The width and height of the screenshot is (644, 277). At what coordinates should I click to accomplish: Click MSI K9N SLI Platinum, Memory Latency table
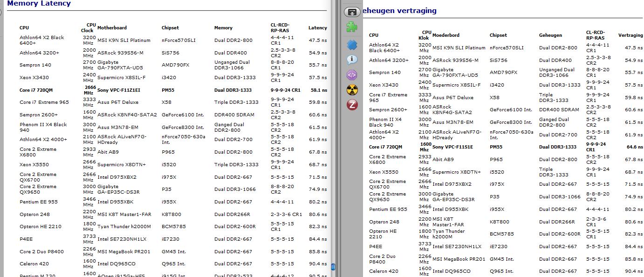[123, 41]
